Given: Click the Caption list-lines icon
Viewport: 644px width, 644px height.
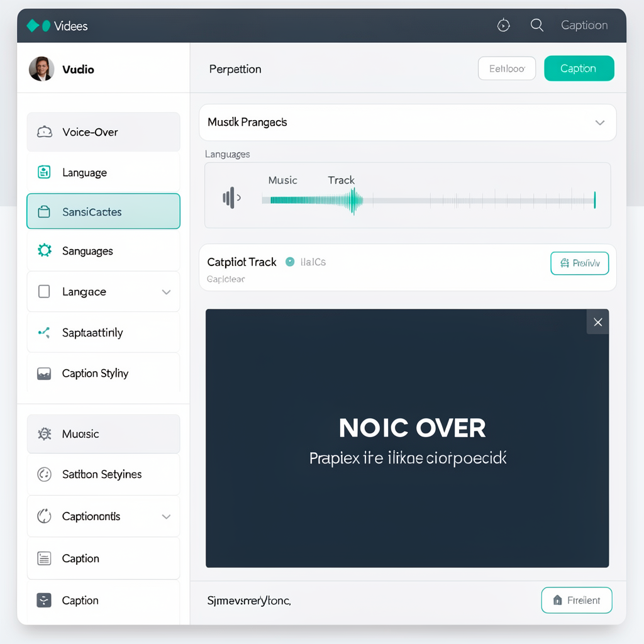Looking at the screenshot, I should [44, 558].
